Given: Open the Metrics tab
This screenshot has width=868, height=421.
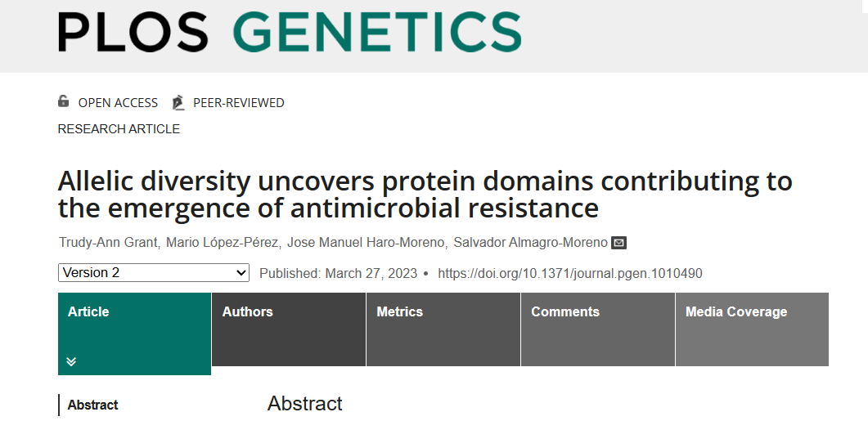Looking at the screenshot, I should tap(443, 329).
